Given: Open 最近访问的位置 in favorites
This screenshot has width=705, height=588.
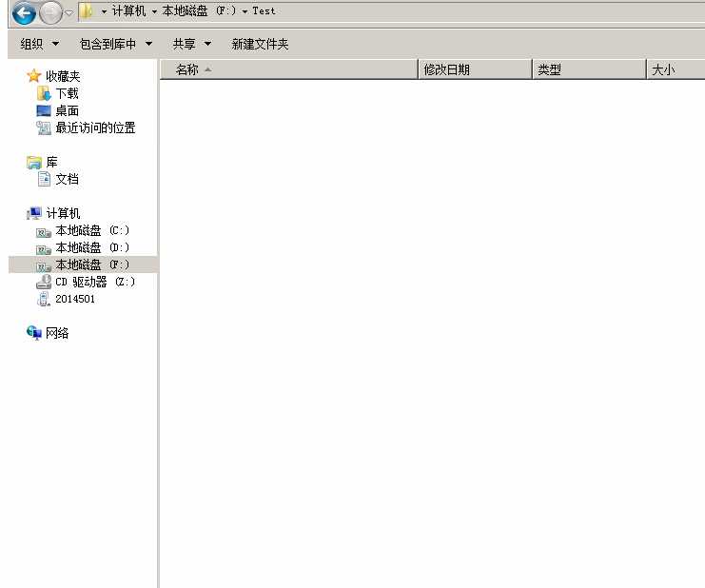Looking at the screenshot, I should (95, 127).
